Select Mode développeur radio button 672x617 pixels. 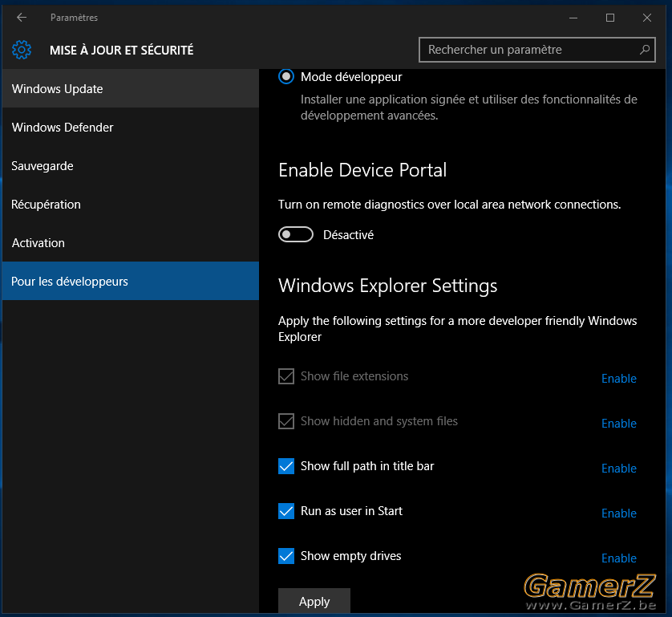click(x=286, y=77)
